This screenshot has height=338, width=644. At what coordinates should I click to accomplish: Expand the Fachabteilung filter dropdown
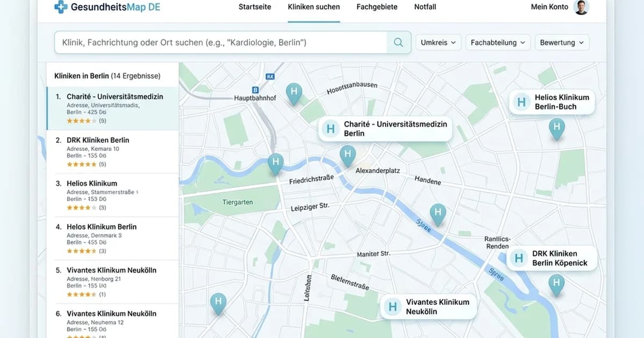click(498, 42)
